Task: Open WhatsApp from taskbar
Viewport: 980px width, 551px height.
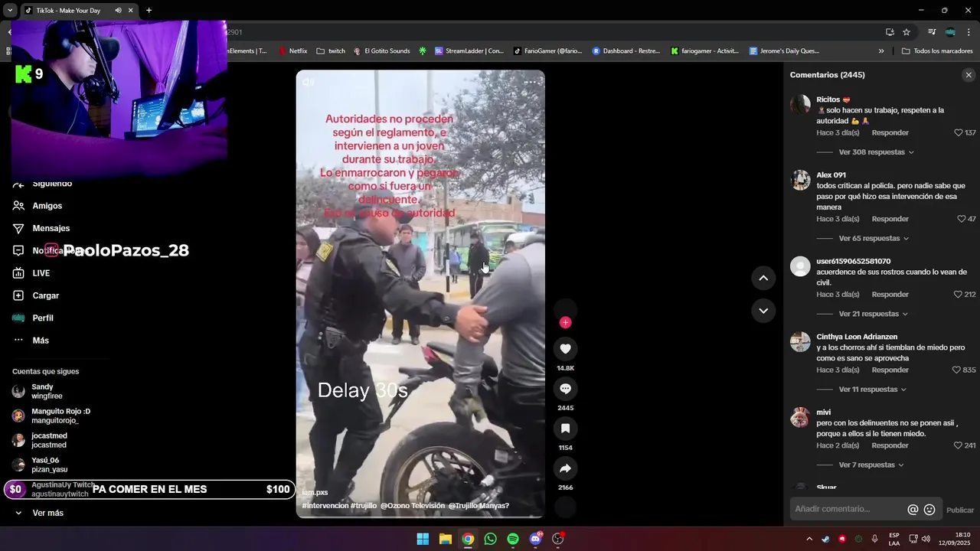Action: (490, 539)
